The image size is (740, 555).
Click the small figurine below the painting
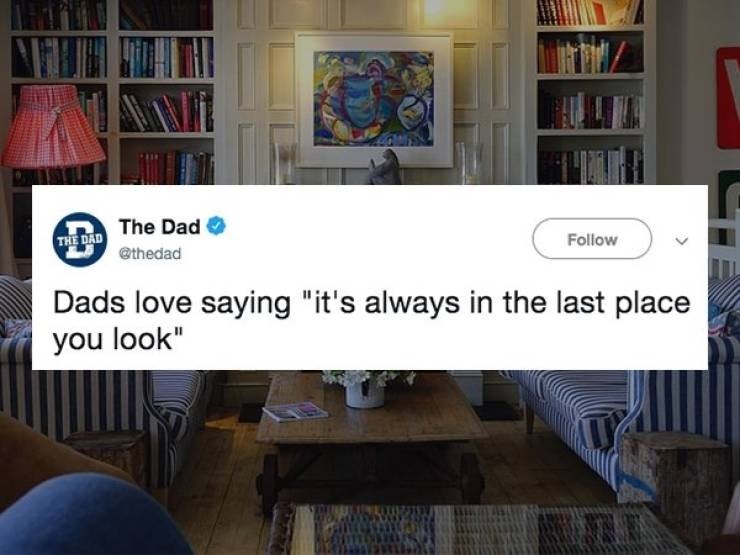(385, 167)
